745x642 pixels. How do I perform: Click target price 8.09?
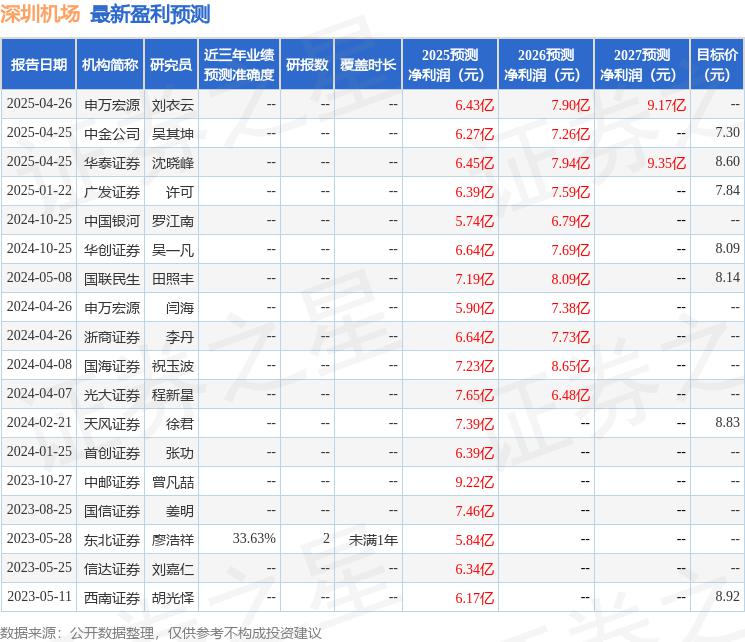pos(727,249)
